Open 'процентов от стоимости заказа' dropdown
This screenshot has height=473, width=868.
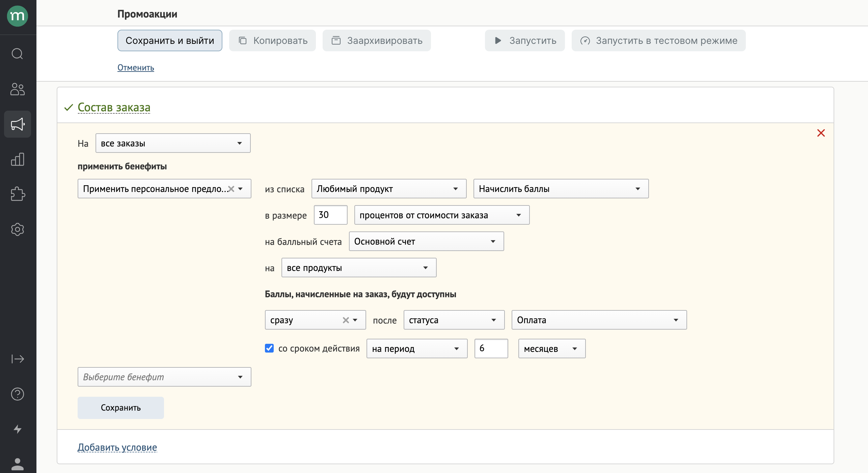(442, 215)
